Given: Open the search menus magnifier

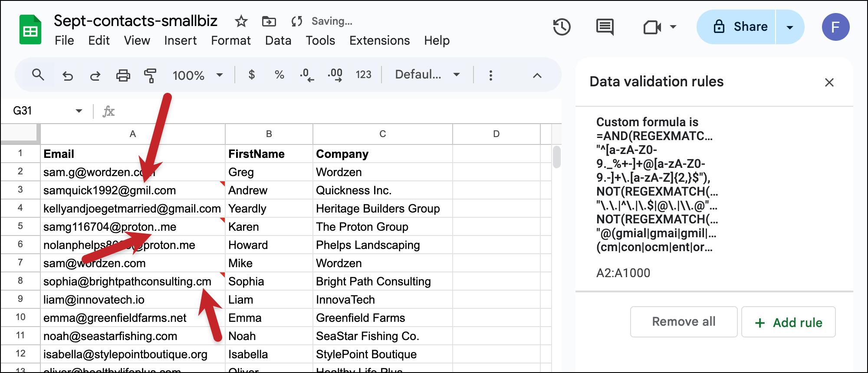Looking at the screenshot, I should click(38, 75).
